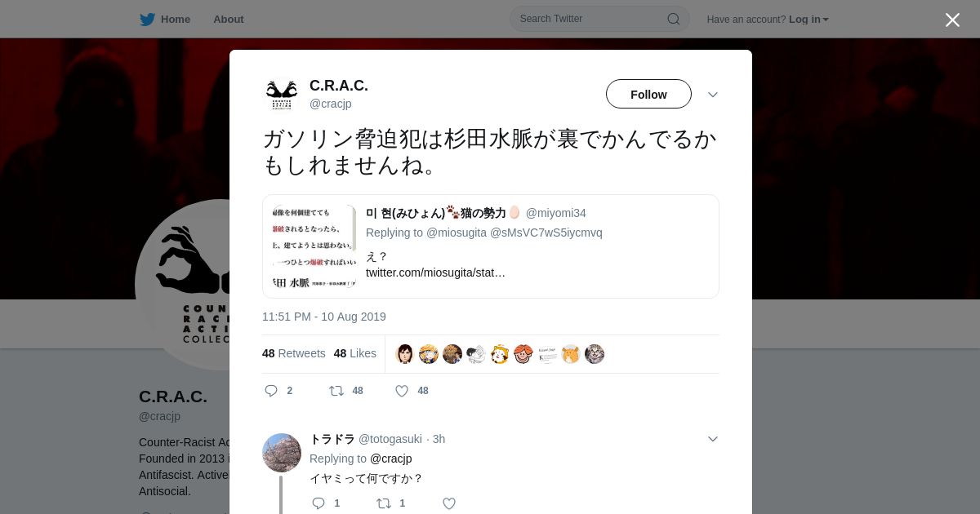The image size is (980, 514).
Task: Click the search magnifier icon
Action: (674, 19)
